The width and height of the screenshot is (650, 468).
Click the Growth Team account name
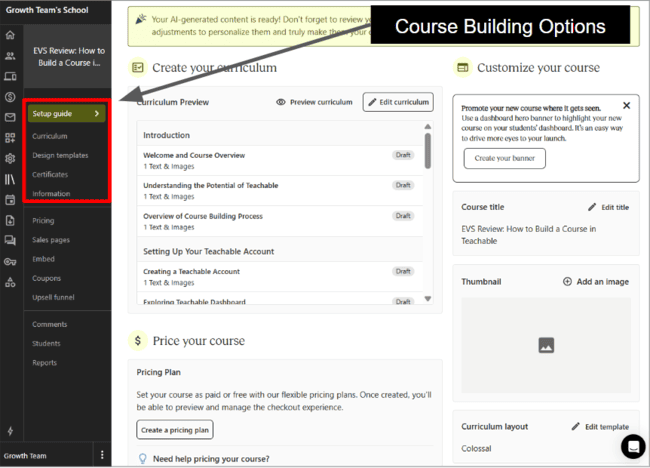(x=25, y=456)
